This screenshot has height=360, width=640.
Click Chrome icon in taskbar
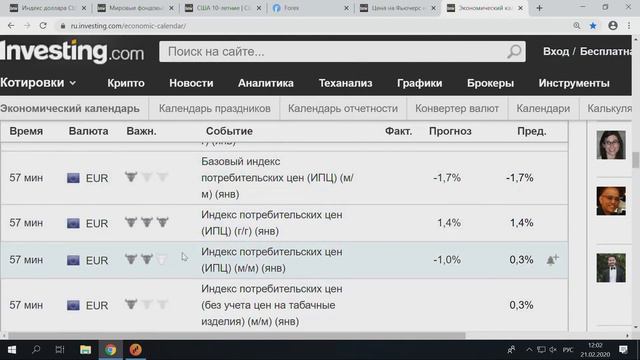(x=110, y=350)
